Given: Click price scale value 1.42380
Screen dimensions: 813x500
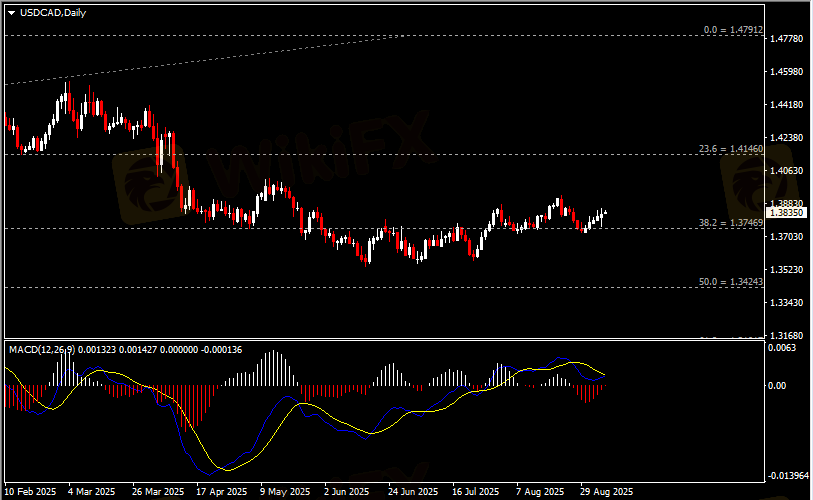Looking at the screenshot, I should (x=787, y=137).
